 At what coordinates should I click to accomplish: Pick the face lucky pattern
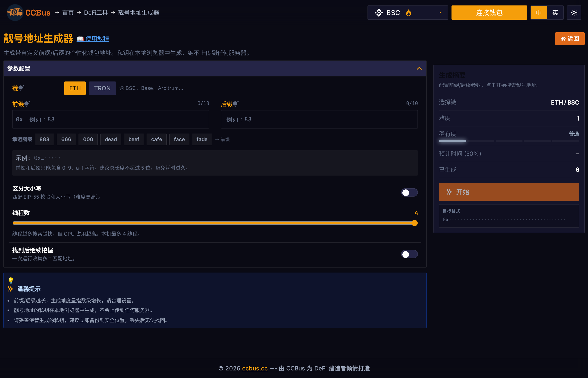point(179,139)
